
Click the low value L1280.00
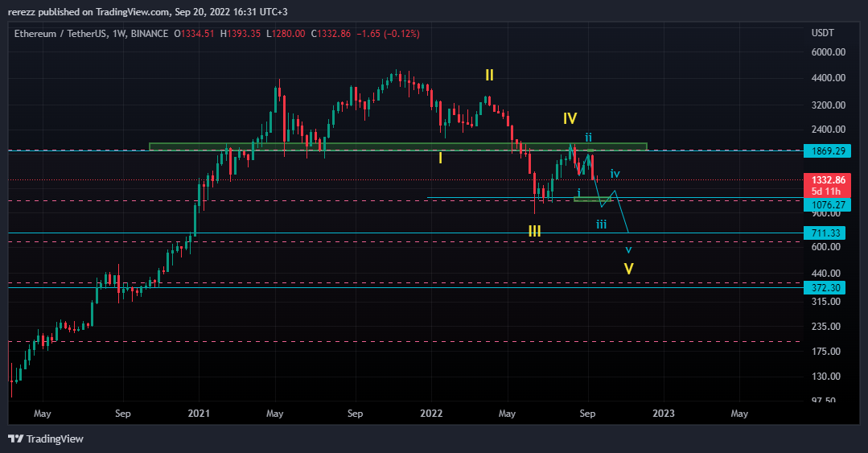tap(286, 34)
